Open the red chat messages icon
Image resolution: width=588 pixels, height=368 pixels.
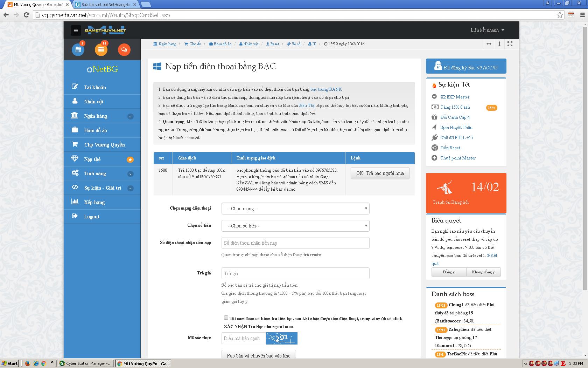tap(124, 50)
